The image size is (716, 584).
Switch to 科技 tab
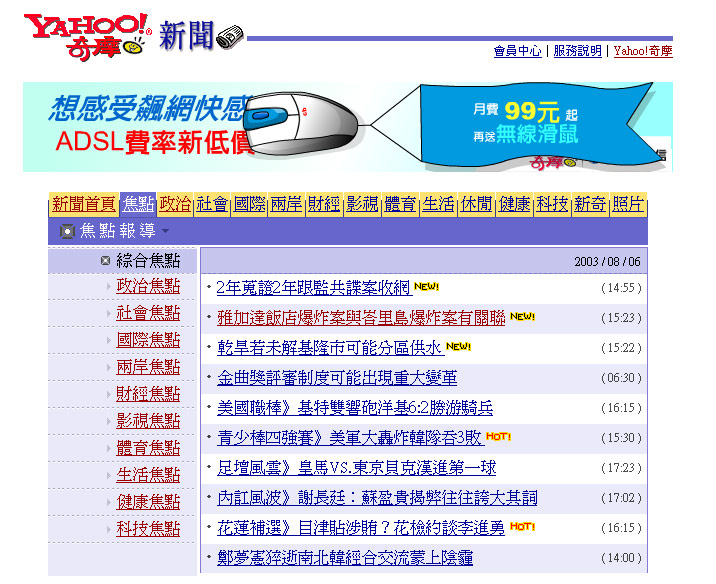(552, 204)
